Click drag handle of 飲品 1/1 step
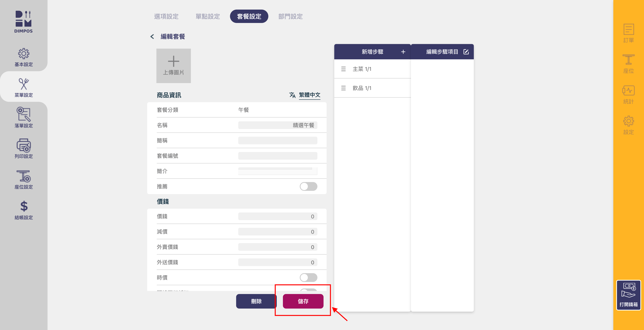Image resolution: width=644 pixels, height=330 pixels. (x=343, y=88)
